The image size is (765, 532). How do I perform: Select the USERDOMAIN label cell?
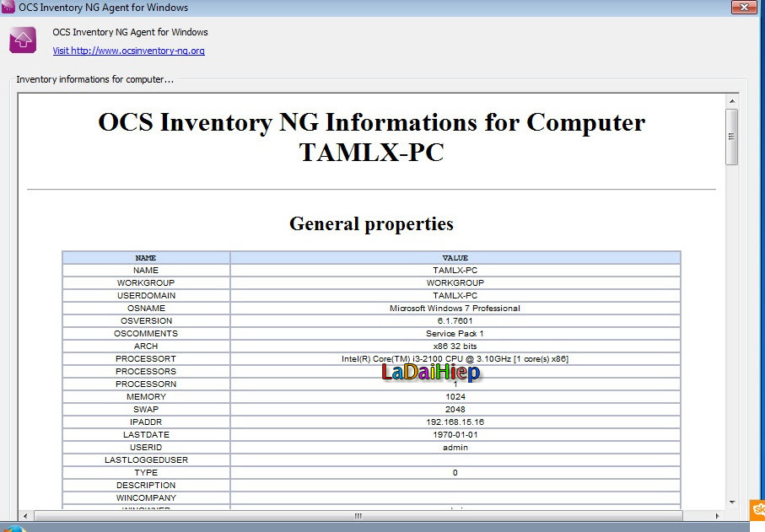tap(146, 295)
